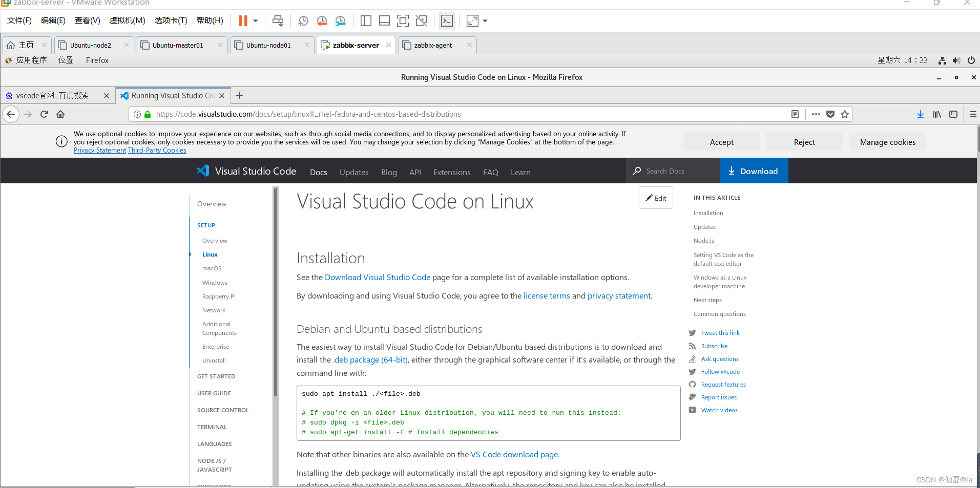Collapse the SETUP sidebar section
Viewport: 980px width, 488px height.
point(206,225)
